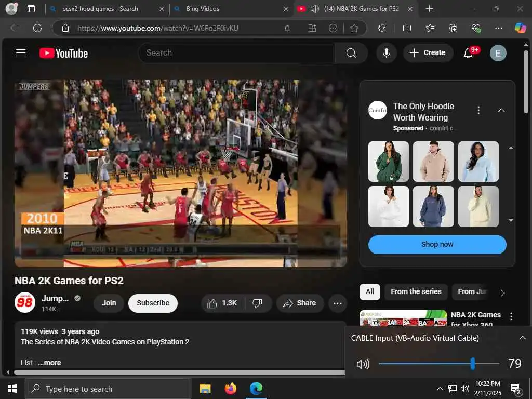
Task: Dislike the video with thumbs down
Action: pos(258,303)
